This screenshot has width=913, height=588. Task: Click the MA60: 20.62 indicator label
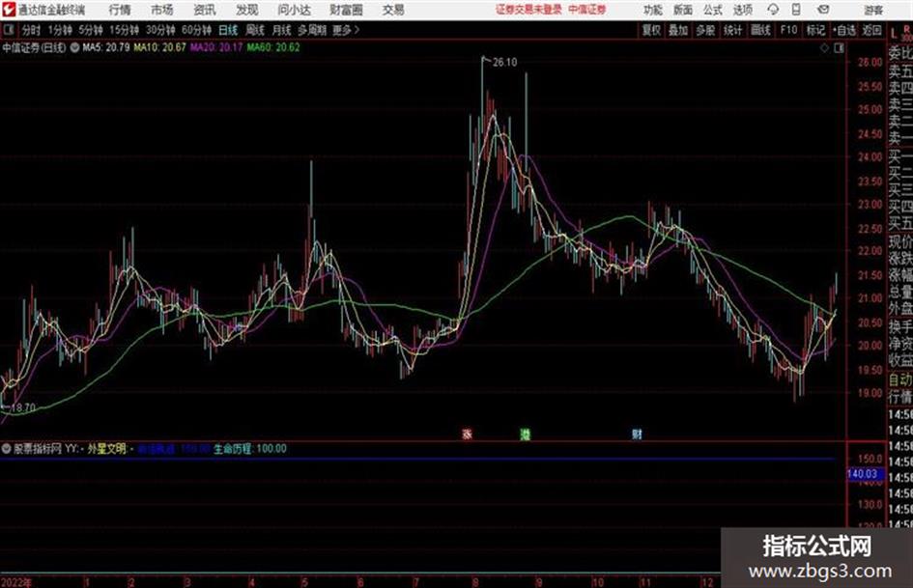coord(273,47)
